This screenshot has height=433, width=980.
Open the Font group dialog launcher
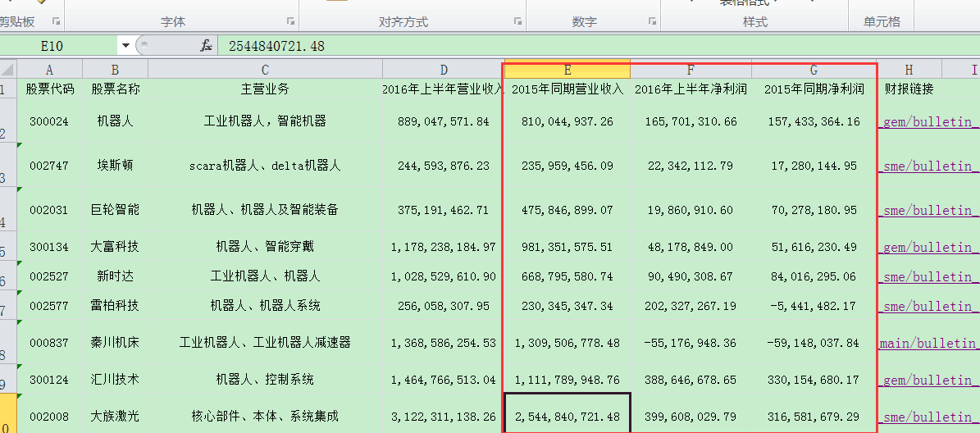[290, 21]
